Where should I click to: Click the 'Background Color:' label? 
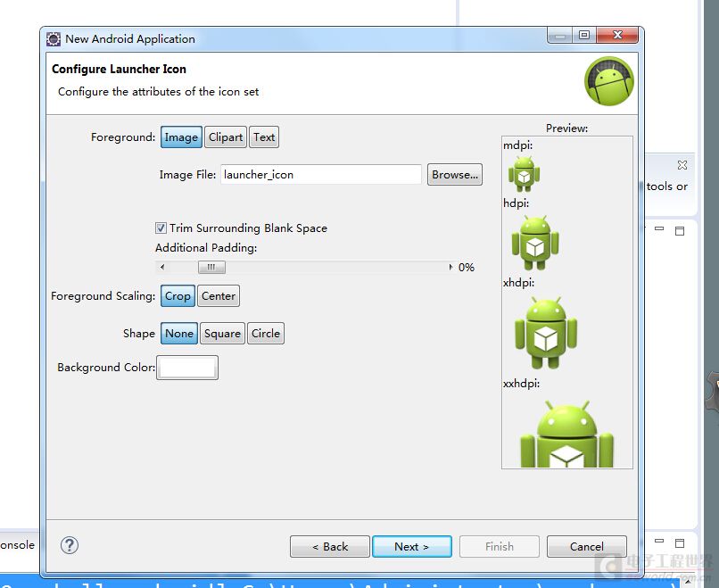[106, 368]
